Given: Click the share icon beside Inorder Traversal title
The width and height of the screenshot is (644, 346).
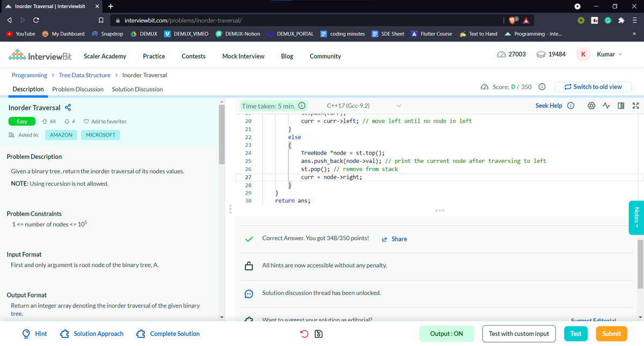Looking at the screenshot, I should pos(69,107).
